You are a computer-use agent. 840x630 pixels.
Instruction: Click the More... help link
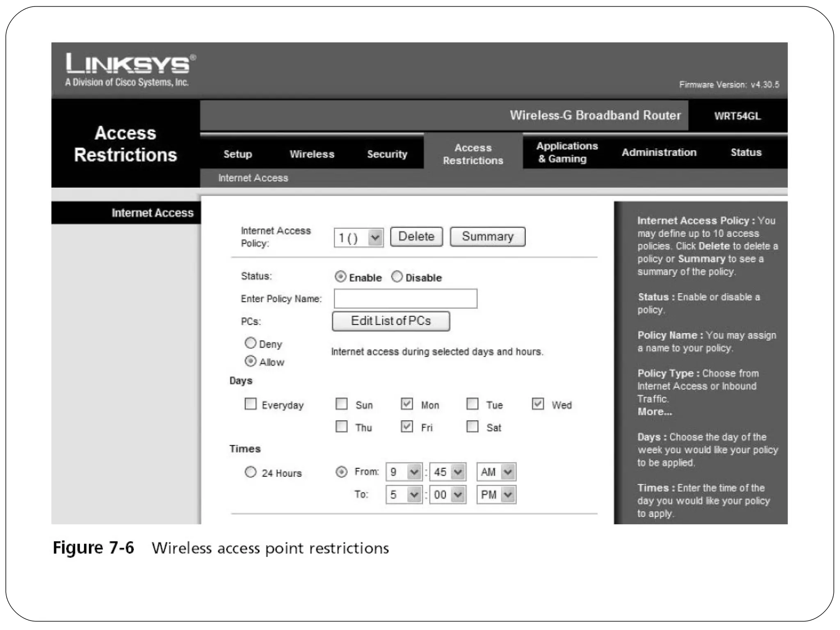654,412
